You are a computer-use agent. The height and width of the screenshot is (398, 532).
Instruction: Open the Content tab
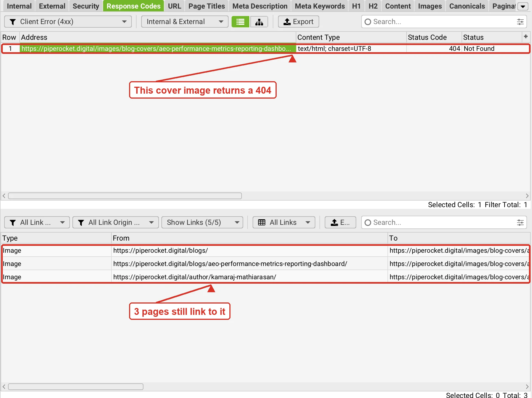click(398, 6)
